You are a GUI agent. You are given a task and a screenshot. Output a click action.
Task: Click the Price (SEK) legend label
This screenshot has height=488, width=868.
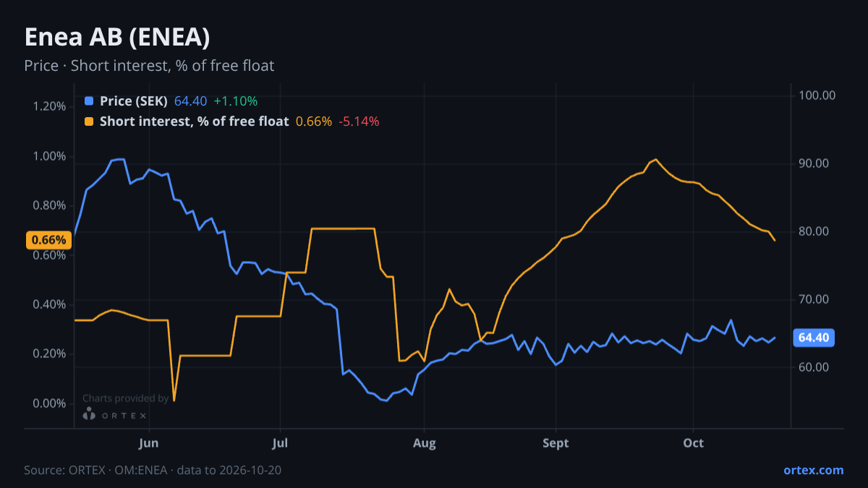pos(134,101)
